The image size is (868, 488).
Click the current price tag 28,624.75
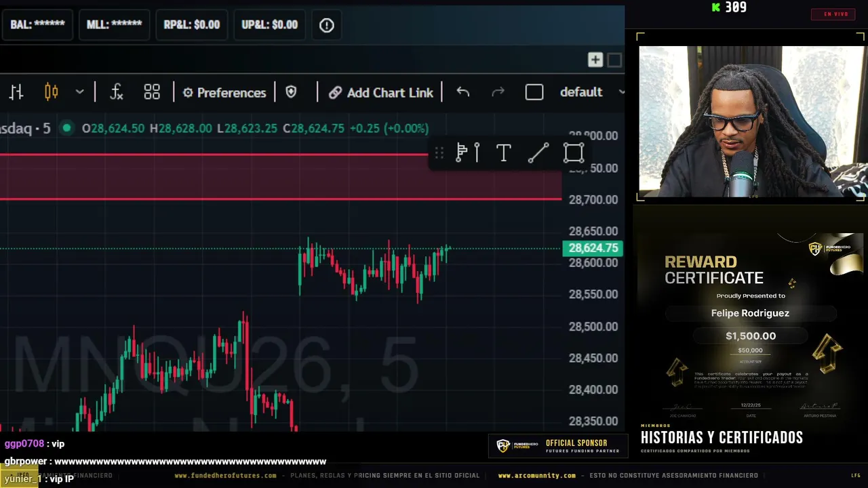[x=593, y=248]
